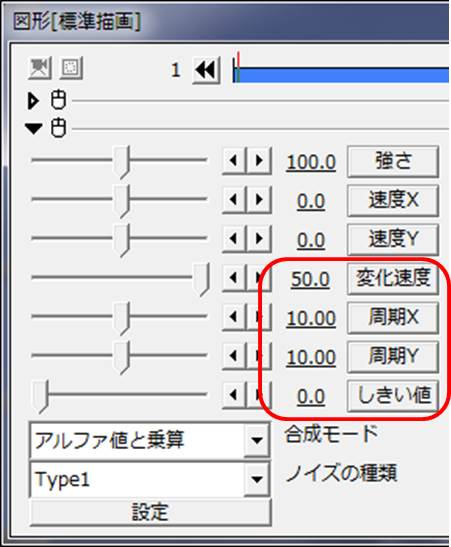Click the 強さ parameter button
The height and width of the screenshot is (547, 451).
[393, 162]
